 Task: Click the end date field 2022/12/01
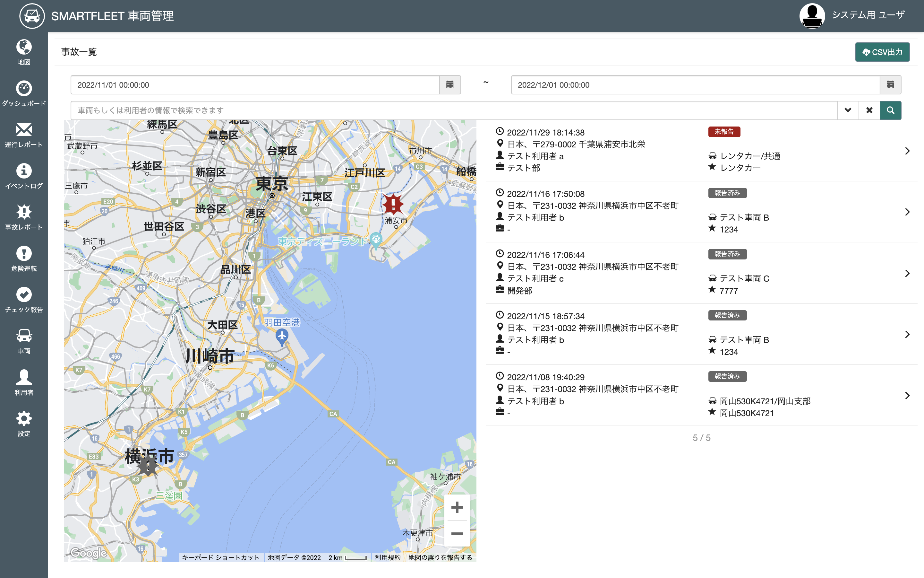(695, 85)
